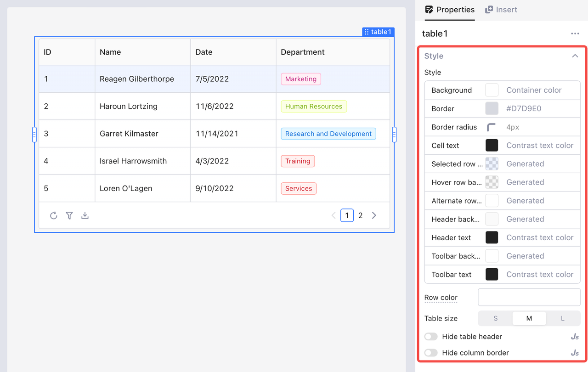Open the three-dot menu beside table1
The image size is (588, 372).
click(575, 34)
